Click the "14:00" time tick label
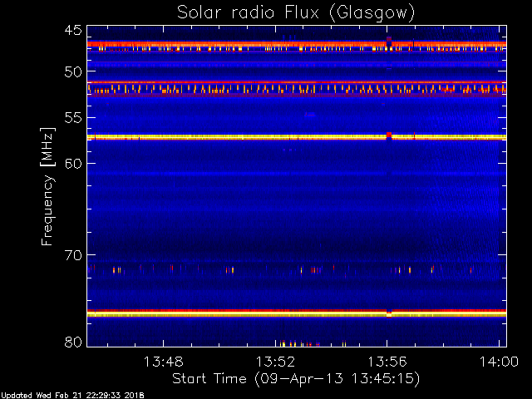 499,362
